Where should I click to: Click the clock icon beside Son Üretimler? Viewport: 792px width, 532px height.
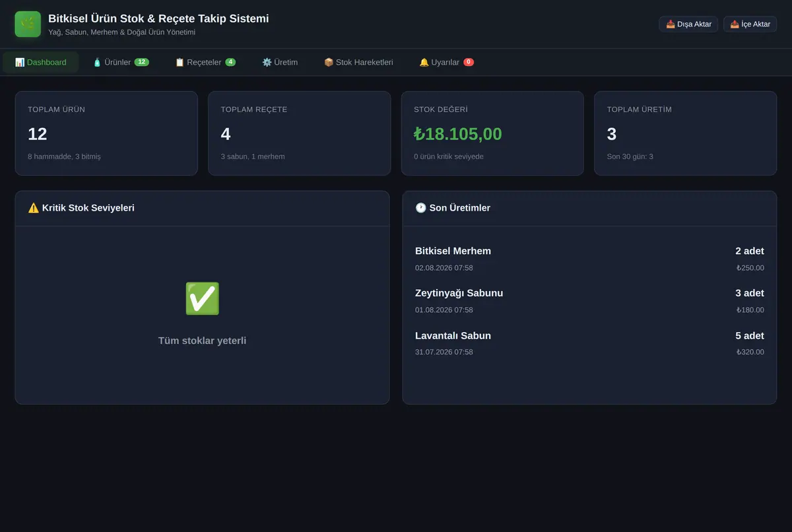pos(420,208)
